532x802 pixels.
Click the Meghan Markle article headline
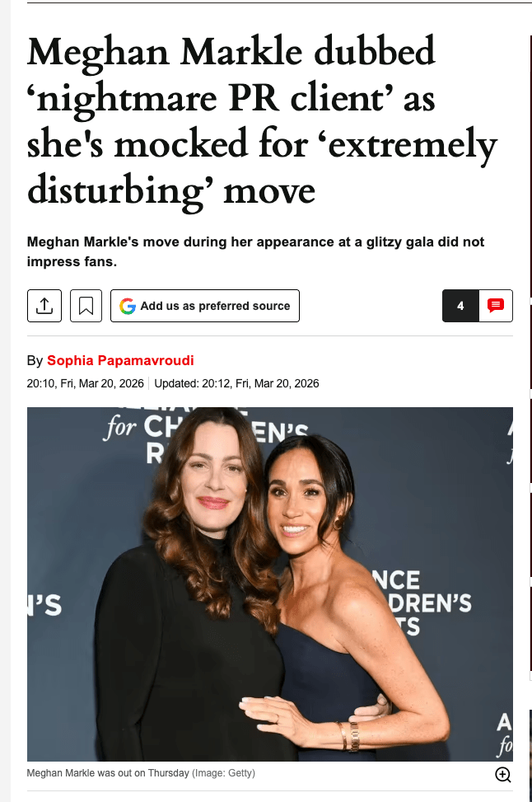pyautogui.click(x=262, y=122)
